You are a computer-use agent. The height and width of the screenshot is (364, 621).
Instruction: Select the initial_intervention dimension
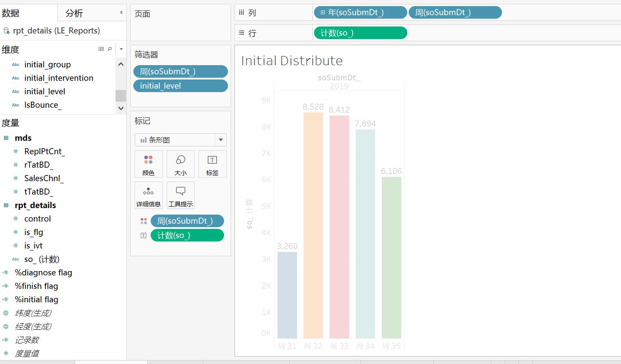[59, 78]
